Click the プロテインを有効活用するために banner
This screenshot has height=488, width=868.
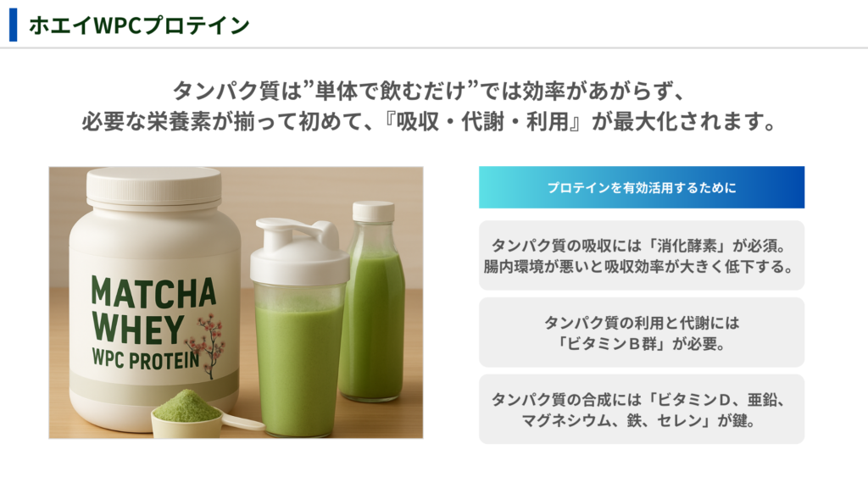642,187
